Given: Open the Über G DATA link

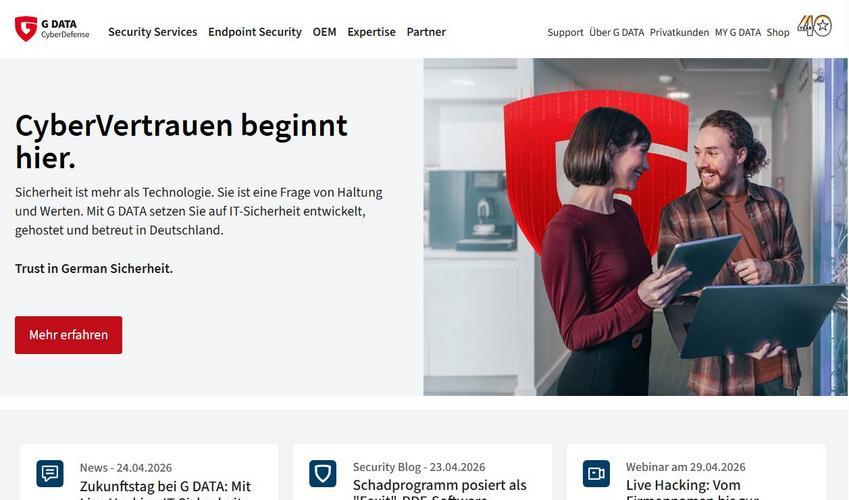Looking at the screenshot, I should tap(617, 33).
